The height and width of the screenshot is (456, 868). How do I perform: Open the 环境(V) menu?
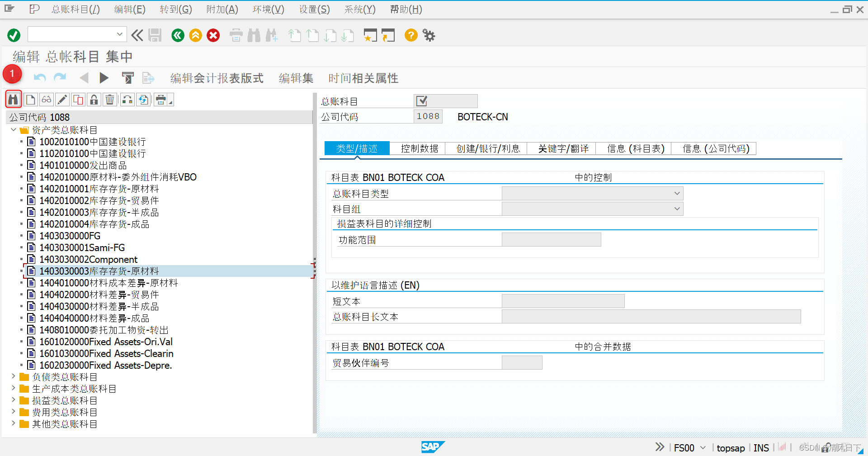(268, 9)
